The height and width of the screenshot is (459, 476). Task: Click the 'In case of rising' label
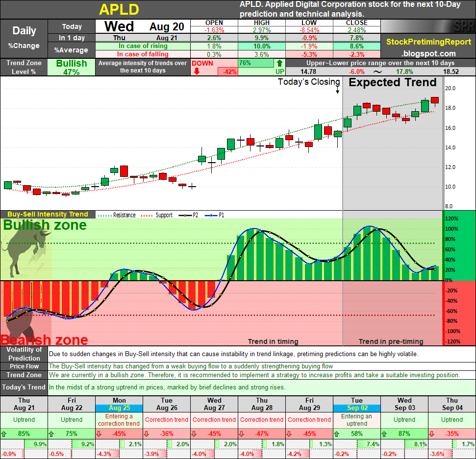coord(143,46)
